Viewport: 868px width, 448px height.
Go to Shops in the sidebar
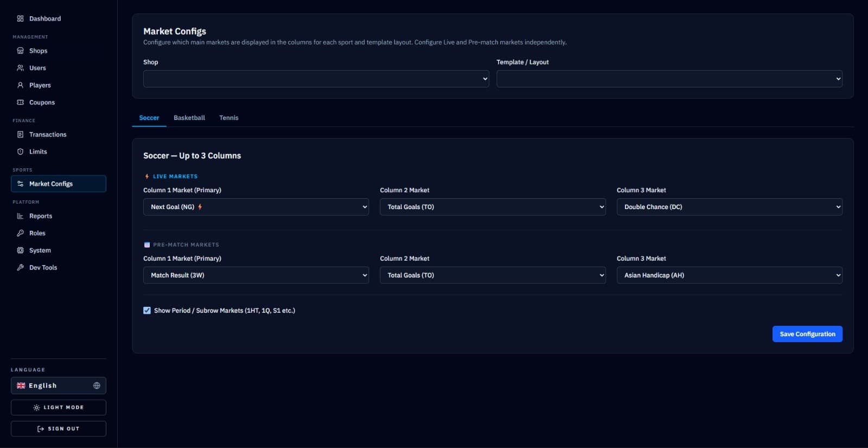59,51
